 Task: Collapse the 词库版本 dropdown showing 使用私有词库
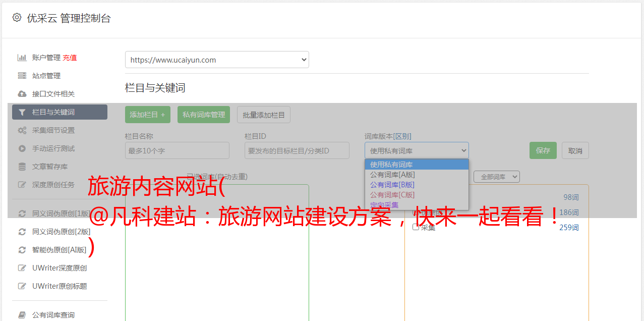(x=417, y=150)
